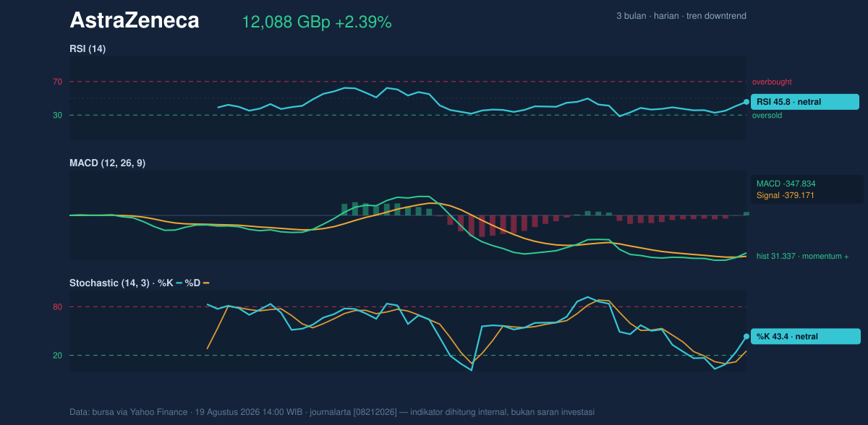Click the MACD (12, 26, 9) heading
The width and height of the screenshot is (868, 425).
click(x=107, y=163)
